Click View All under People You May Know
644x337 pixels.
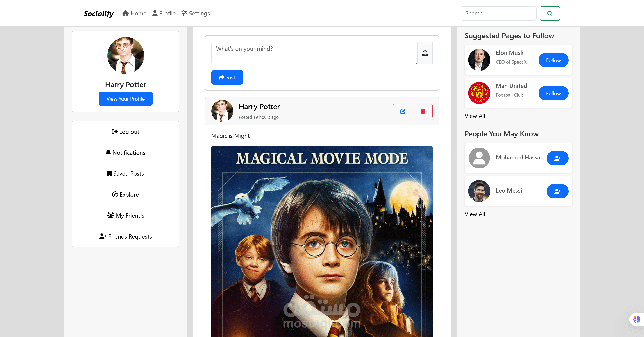(x=475, y=214)
